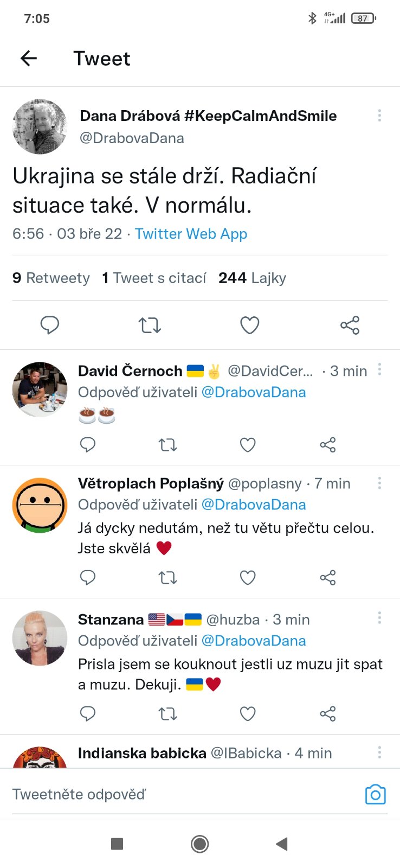The image size is (400, 868).
Task: Like Větroplach Poplašný's reply
Action: click(x=248, y=578)
